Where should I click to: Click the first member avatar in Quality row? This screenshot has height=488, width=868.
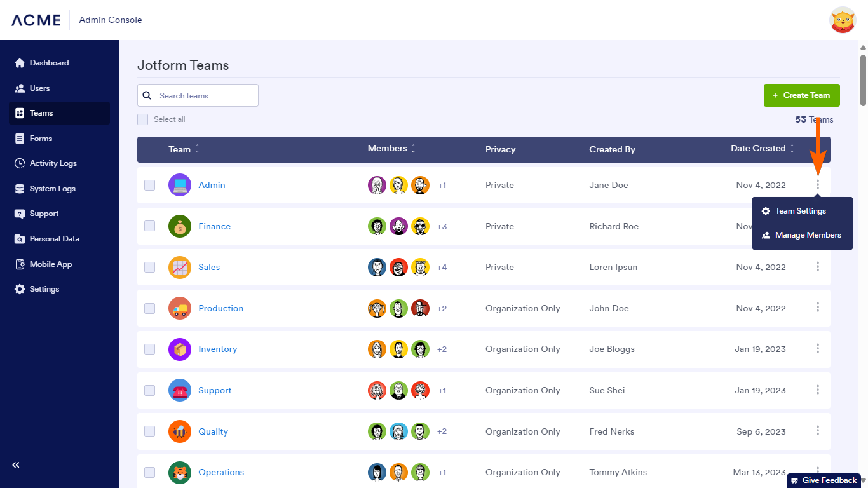click(x=377, y=431)
